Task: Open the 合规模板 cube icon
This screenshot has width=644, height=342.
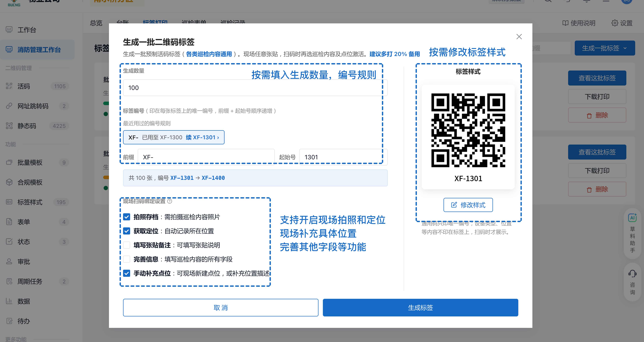Action: (x=9, y=182)
